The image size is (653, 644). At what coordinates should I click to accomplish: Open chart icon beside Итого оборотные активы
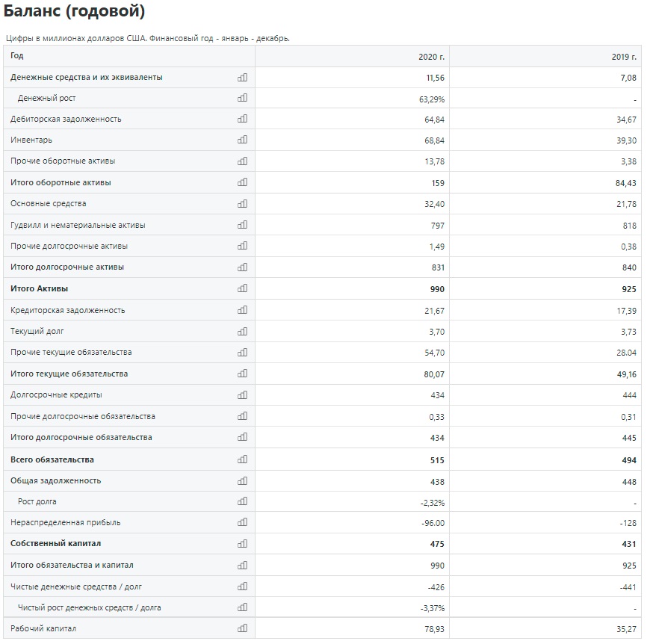click(x=242, y=182)
